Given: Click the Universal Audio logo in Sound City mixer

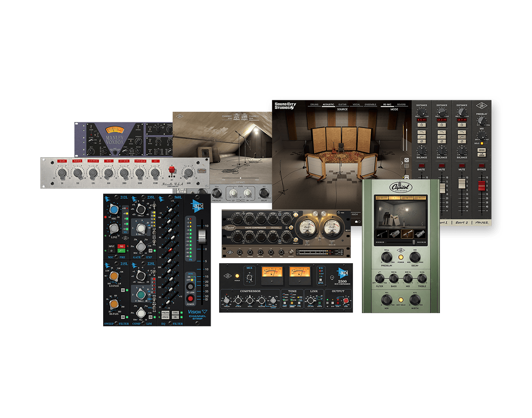Looking at the screenshot, I should [x=482, y=105].
